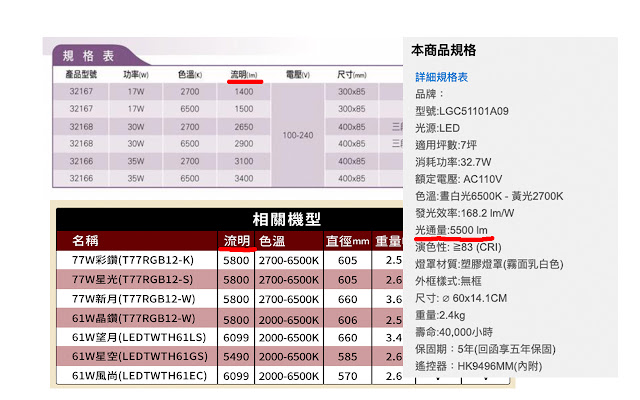
Task: Open the 詳細規格表 link
Action: 441,77
